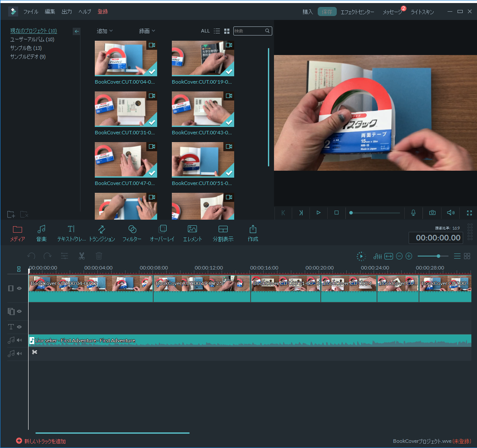
Task: Click the media search input field
Action: pyautogui.click(x=249, y=31)
